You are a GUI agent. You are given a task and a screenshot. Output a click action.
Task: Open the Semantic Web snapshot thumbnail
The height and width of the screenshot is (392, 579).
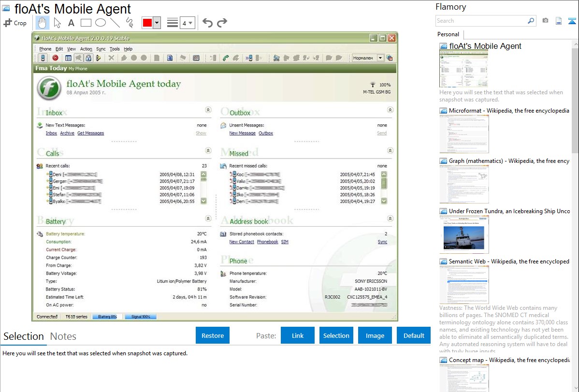point(464,285)
